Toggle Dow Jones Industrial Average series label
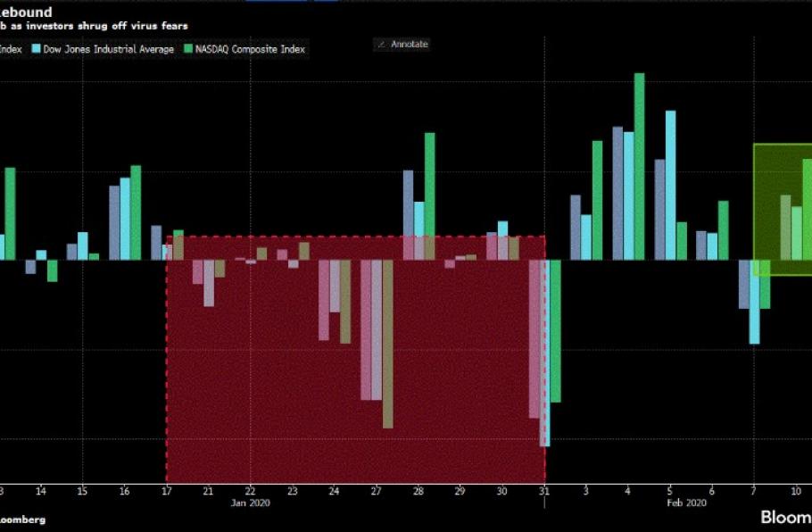The image size is (812, 532). [x=107, y=49]
